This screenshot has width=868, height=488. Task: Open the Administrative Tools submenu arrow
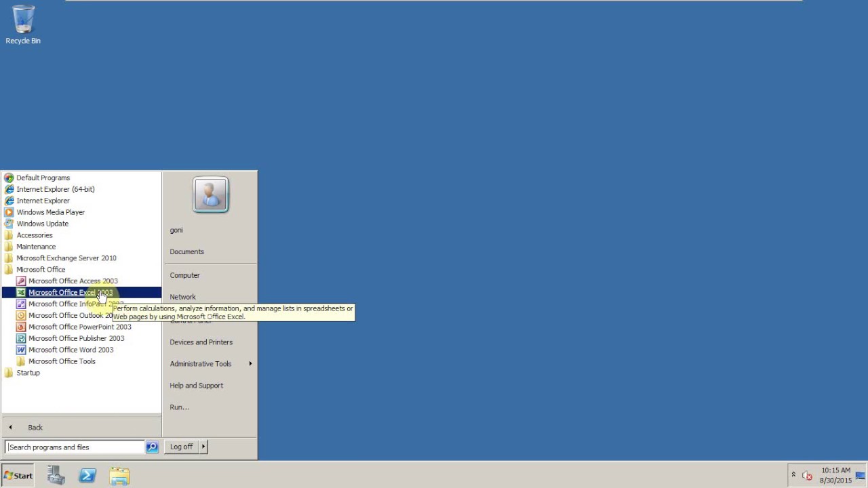(x=250, y=364)
